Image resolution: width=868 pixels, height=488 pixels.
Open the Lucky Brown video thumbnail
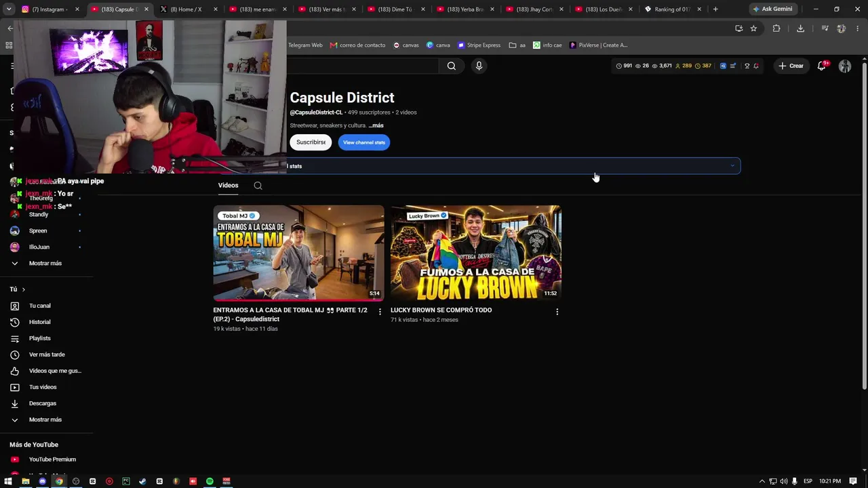pos(476,253)
